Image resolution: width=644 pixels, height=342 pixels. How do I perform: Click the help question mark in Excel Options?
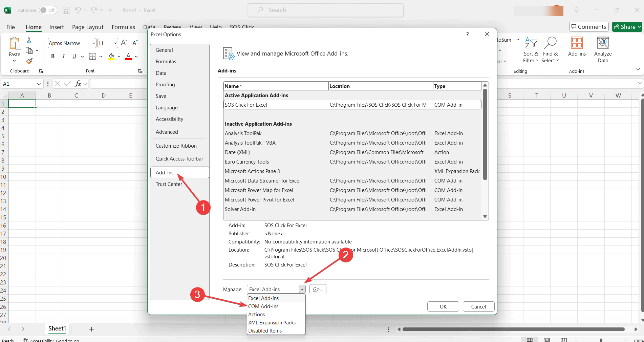click(x=468, y=34)
